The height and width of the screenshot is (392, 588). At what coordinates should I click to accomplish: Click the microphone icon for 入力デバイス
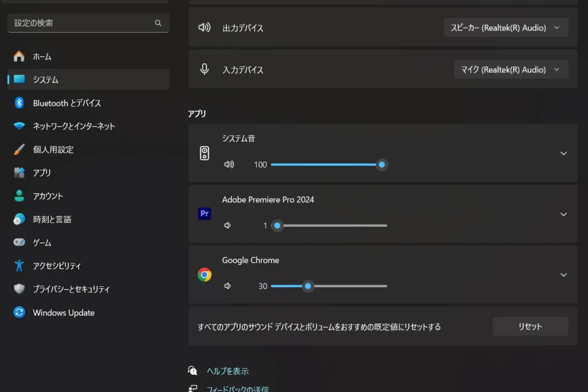(204, 70)
